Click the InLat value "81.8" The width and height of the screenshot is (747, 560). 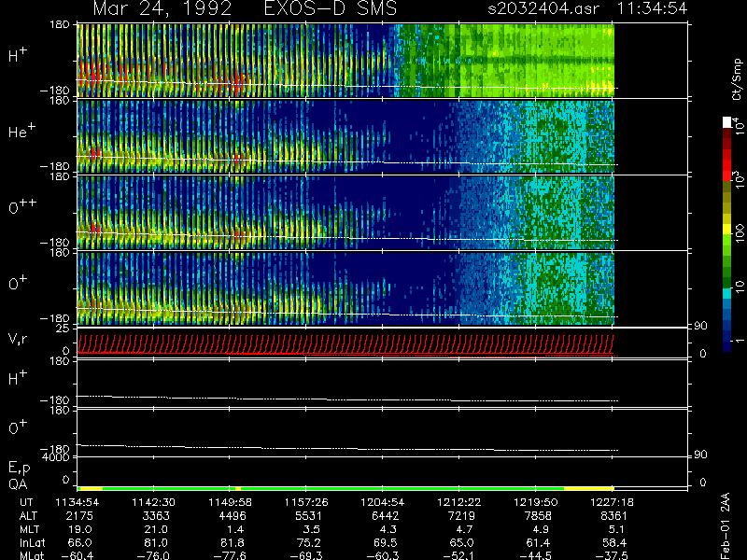[x=233, y=542]
